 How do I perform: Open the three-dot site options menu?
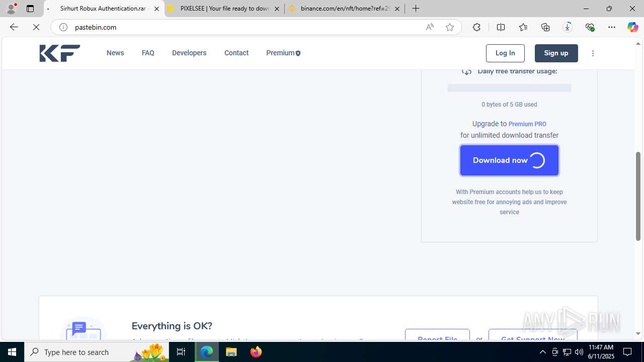coord(593,53)
